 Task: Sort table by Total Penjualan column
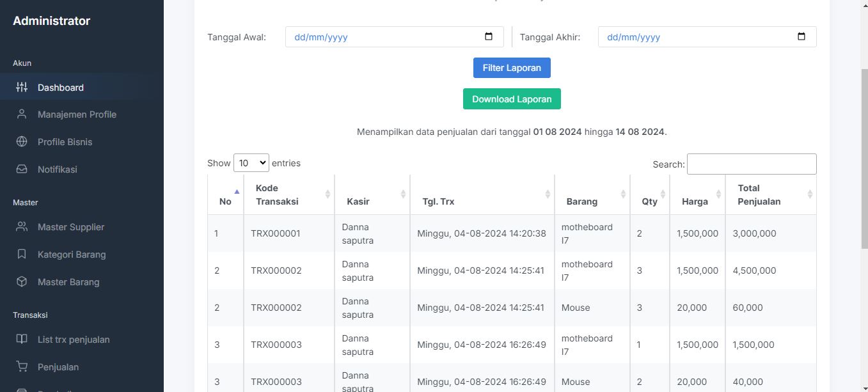(x=770, y=194)
